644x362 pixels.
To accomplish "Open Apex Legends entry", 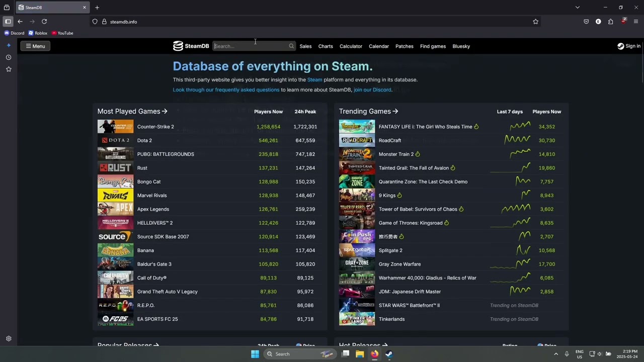I will (x=153, y=209).
